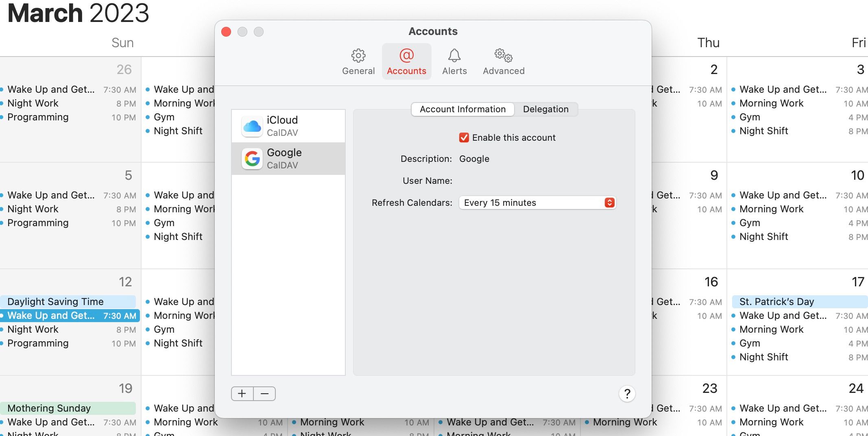The height and width of the screenshot is (436, 868).
Task: Uncheck Enable this account checkbox
Action: coord(464,137)
